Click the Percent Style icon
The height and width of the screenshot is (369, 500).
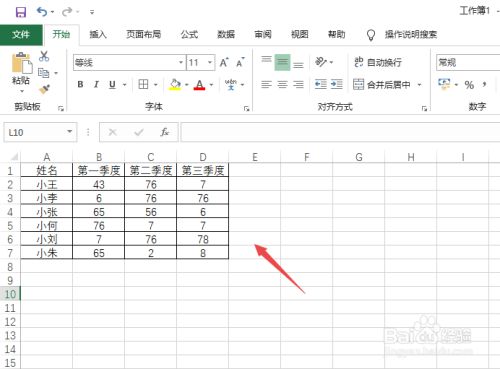(x=469, y=85)
